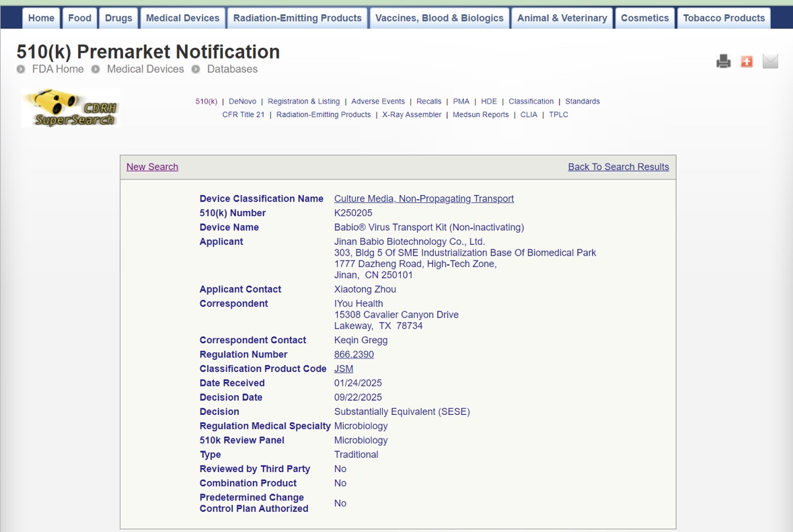Click FDA Home breadcrumb link
793x532 pixels.
tap(58, 69)
